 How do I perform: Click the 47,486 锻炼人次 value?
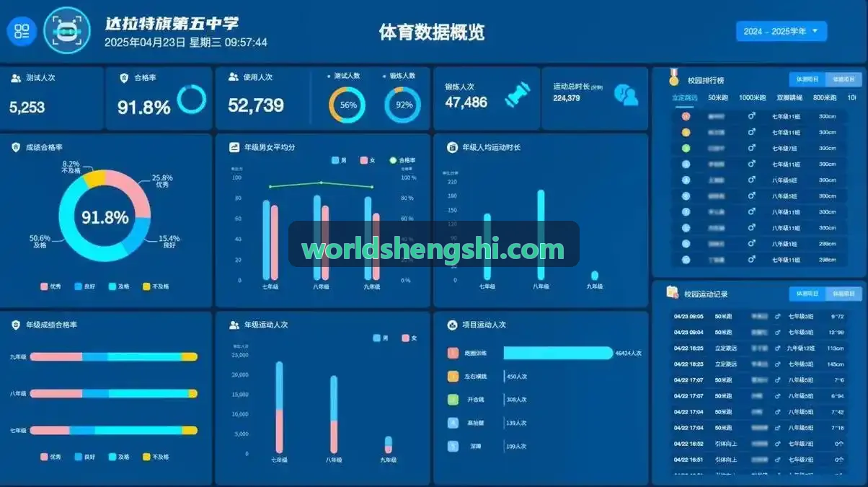[466, 102]
